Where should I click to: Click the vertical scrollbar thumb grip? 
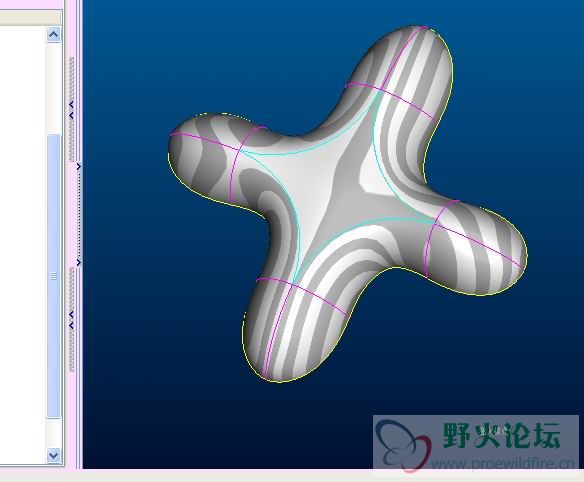tap(54, 276)
